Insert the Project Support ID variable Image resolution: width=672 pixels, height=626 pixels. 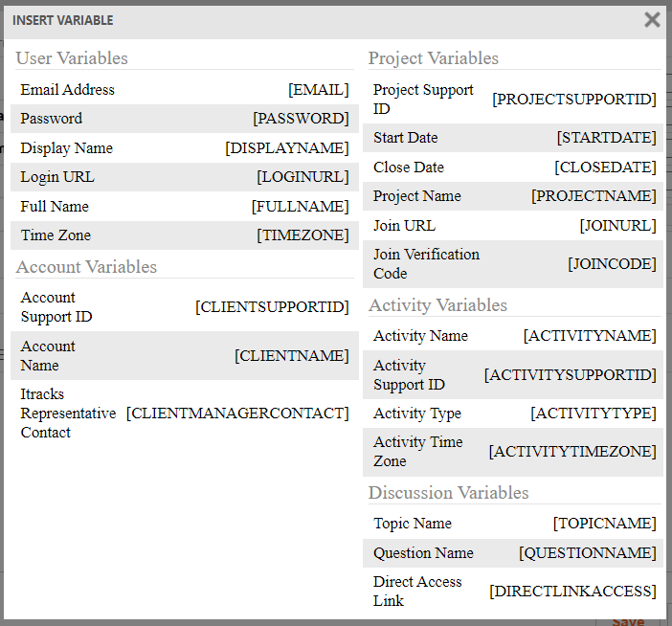(513, 100)
